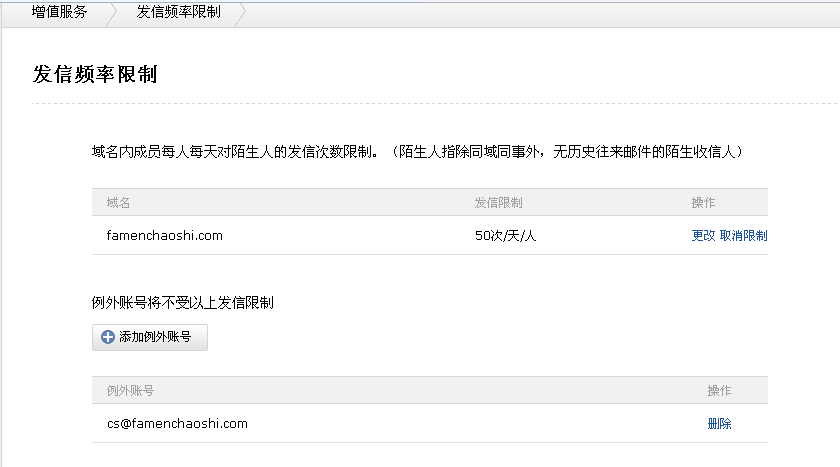Open the 增值服务 breadcrumb
Screen dimensions: 840x467
[59, 12]
